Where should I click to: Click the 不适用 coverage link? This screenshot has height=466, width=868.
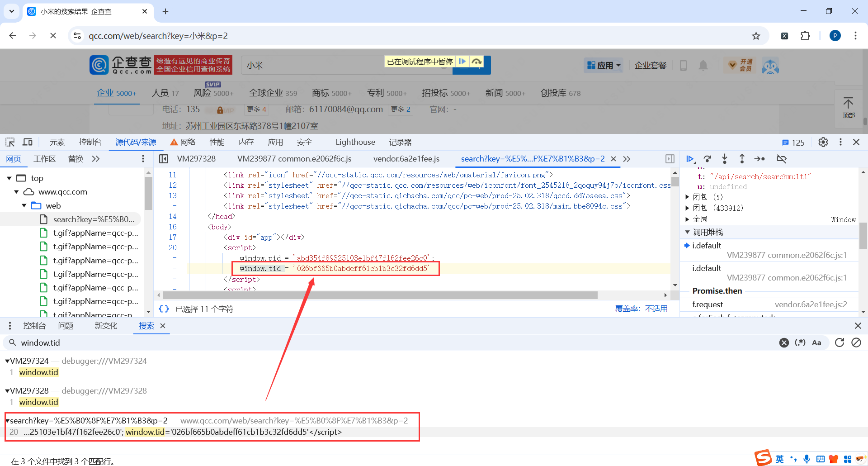pos(656,309)
